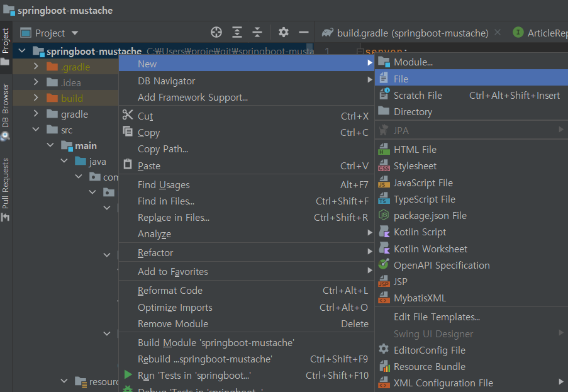Create new package.json File
This screenshot has height=392, width=568.
point(471,216)
